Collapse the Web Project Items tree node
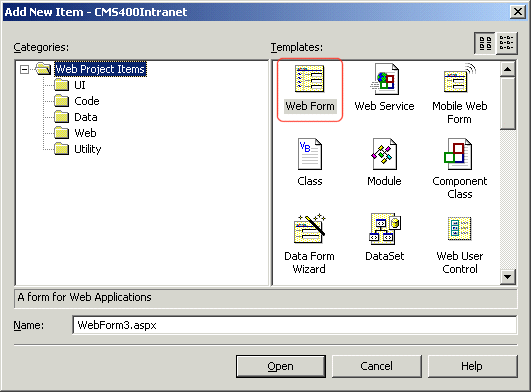Viewport: 531px width, 392px height. tap(24, 69)
